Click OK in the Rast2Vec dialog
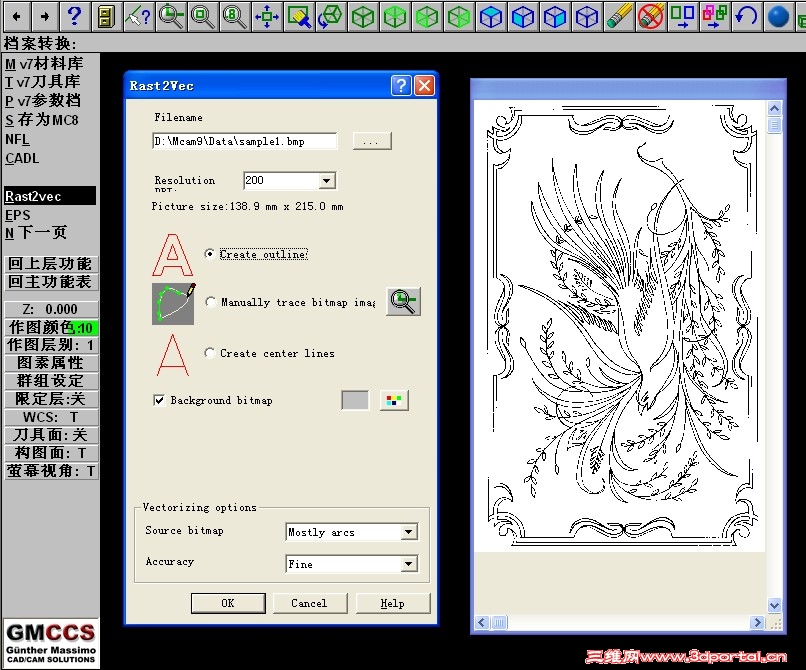Screen dimensions: 806x670 228,603
